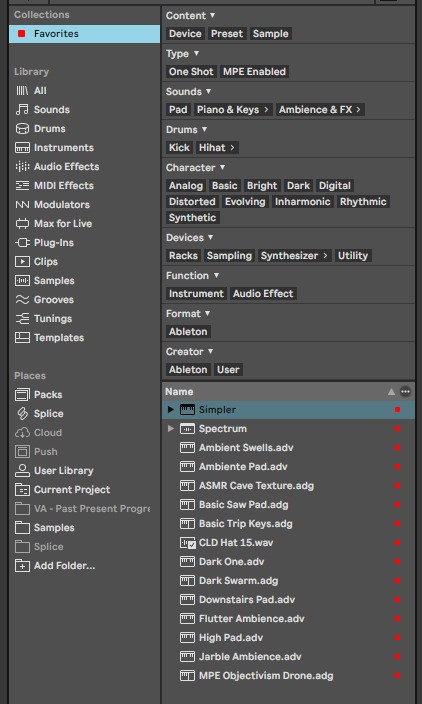422x704 pixels.
Task: Collapse the Function filter group
Action: point(216,275)
